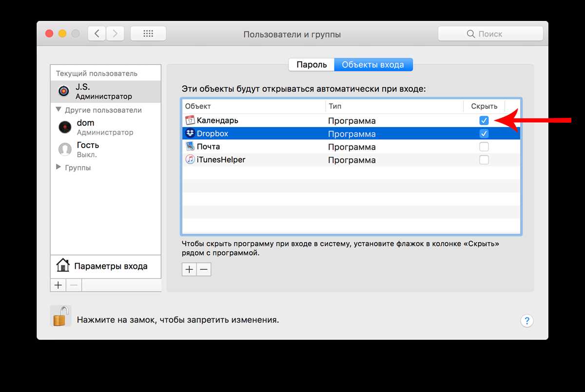Click the J.S. user avatar

coord(64,91)
